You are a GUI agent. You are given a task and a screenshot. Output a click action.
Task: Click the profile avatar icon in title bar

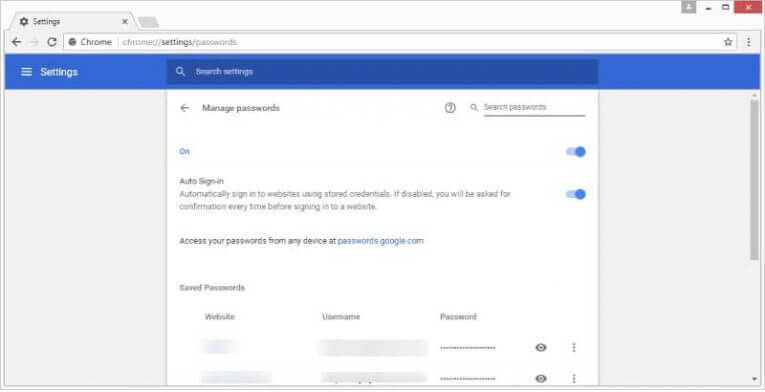688,7
